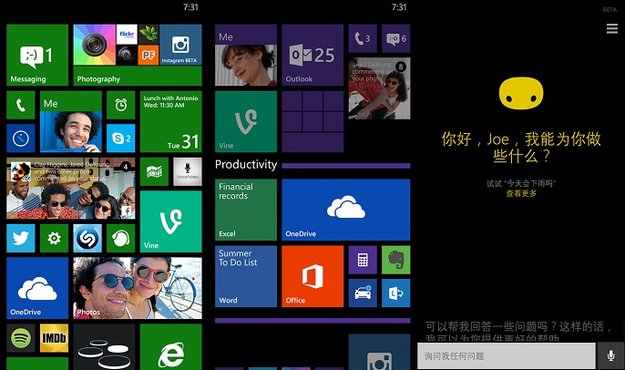Screen dimensions: 625x370
Task: Open the Me tile on middle screen
Action: pos(246,55)
